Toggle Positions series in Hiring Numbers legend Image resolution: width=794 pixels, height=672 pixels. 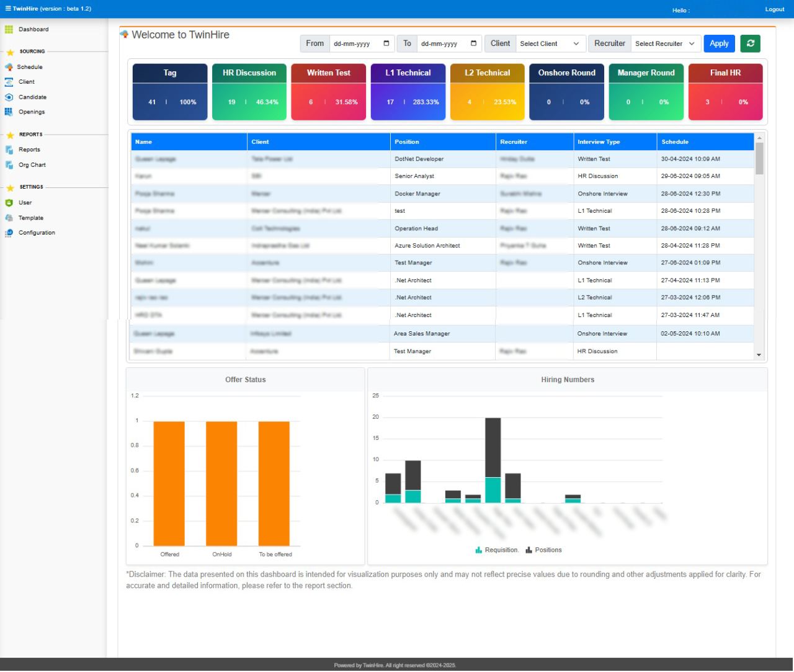[543, 550]
